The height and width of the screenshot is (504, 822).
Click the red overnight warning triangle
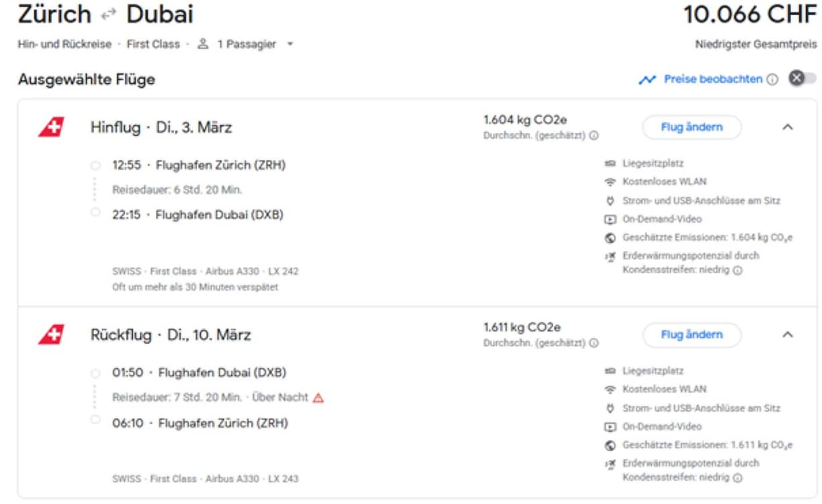point(319,398)
